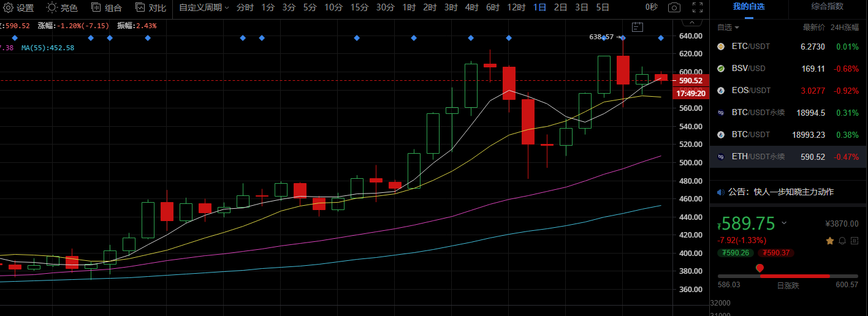Switch chart to 4时 interval

click(x=472, y=8)
